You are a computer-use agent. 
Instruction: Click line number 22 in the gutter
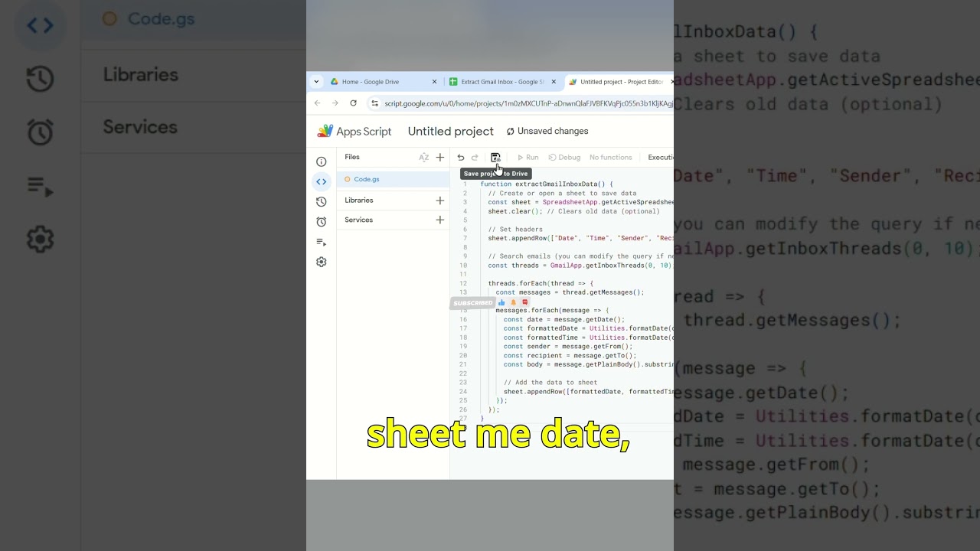coord(463,373)
